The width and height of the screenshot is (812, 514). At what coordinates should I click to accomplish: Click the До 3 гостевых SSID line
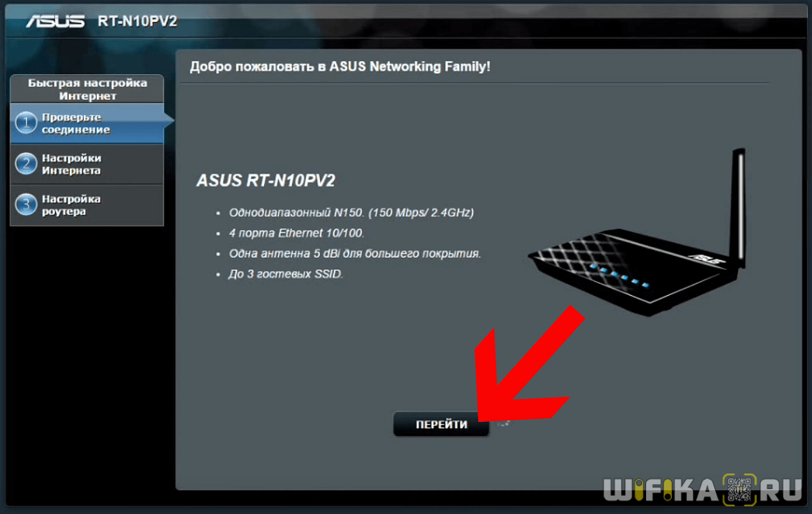point(285,273)
